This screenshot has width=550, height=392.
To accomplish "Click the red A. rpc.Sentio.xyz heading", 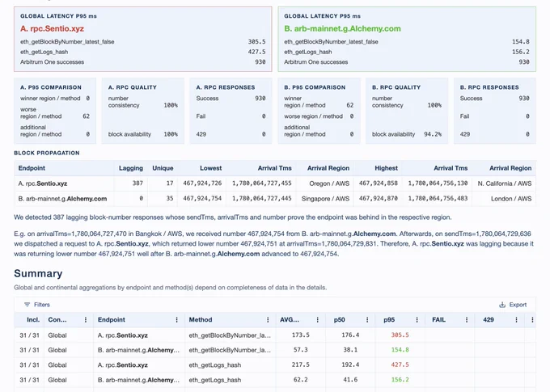I will 52,29.
